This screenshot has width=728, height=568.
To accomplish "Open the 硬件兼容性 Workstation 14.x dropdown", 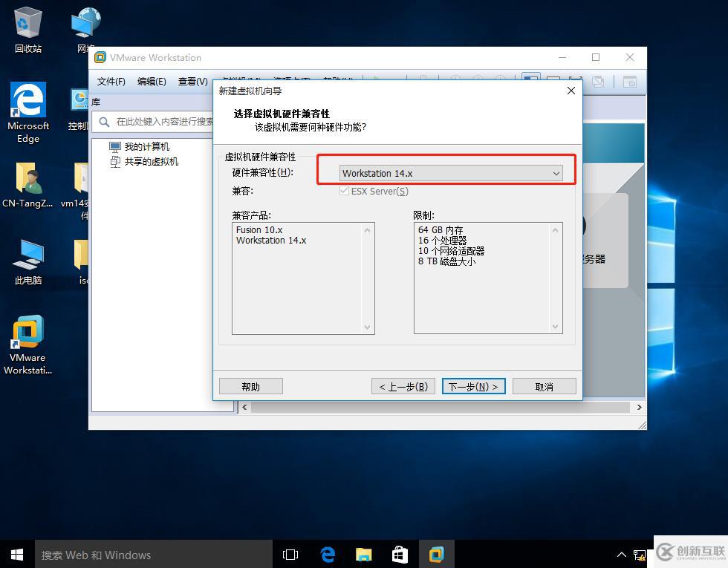I will 450,173.
